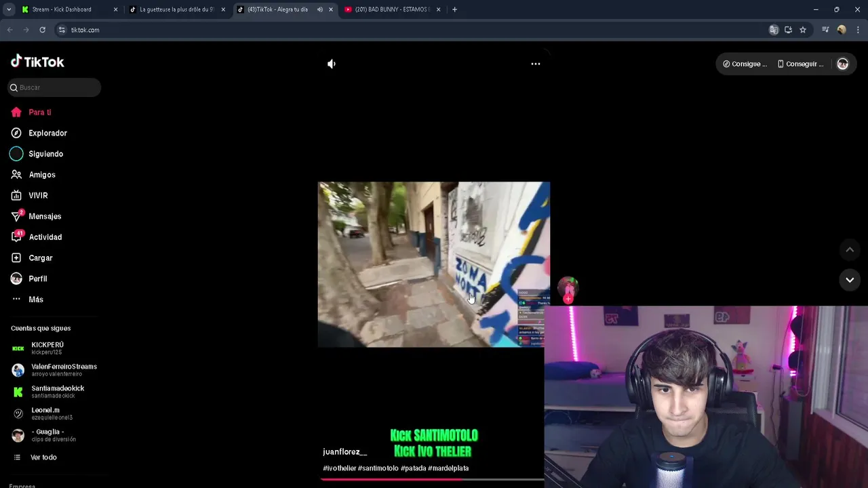Open Google Translate page icon
The height and width of the screenshot is (488, 868).
pyautogui.click(x=774, y=30)
